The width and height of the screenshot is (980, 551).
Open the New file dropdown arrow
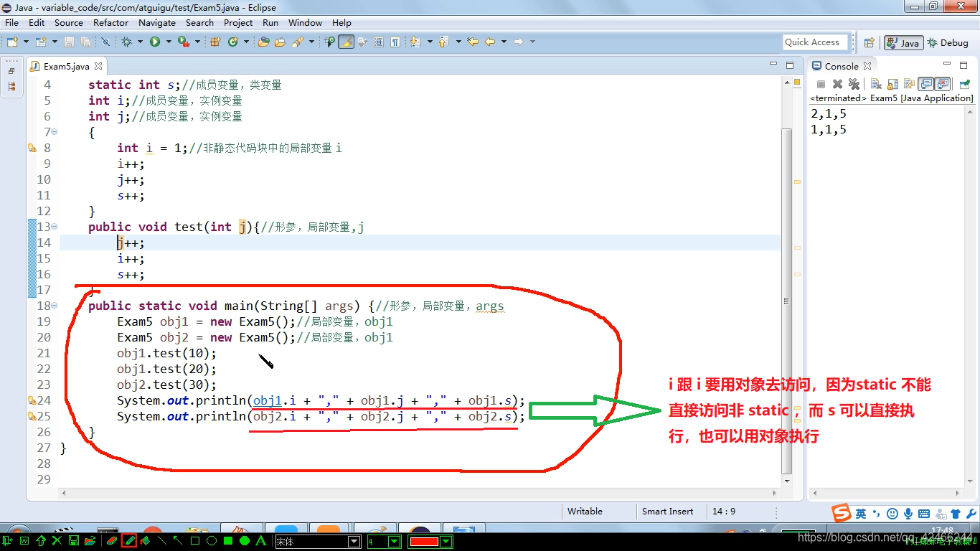26,42
